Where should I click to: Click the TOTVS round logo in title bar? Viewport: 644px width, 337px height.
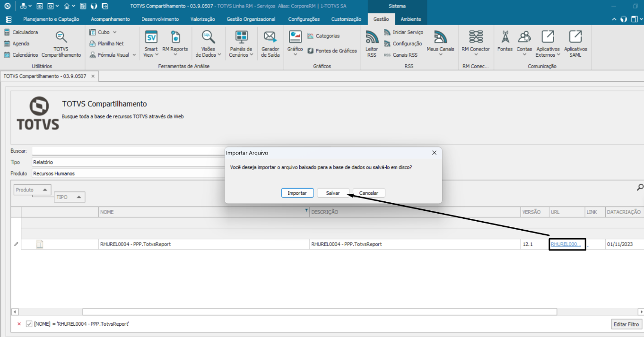click(x=7, y=6)
